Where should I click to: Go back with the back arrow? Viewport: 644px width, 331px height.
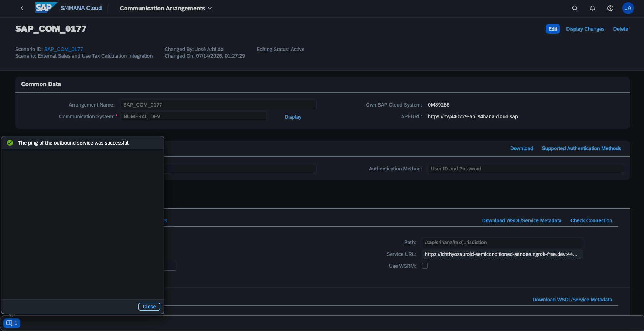pos(22,8)
